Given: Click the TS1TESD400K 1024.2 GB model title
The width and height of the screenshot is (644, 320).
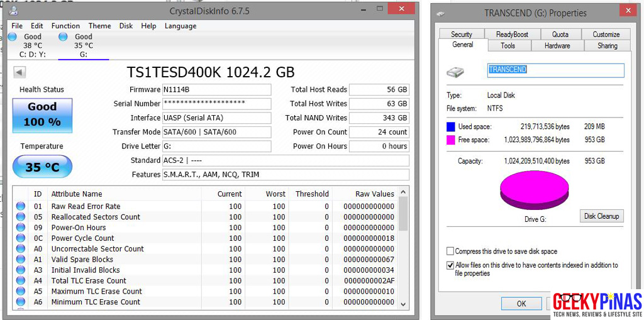Looking at the screenshot, I should coord(211,72).
